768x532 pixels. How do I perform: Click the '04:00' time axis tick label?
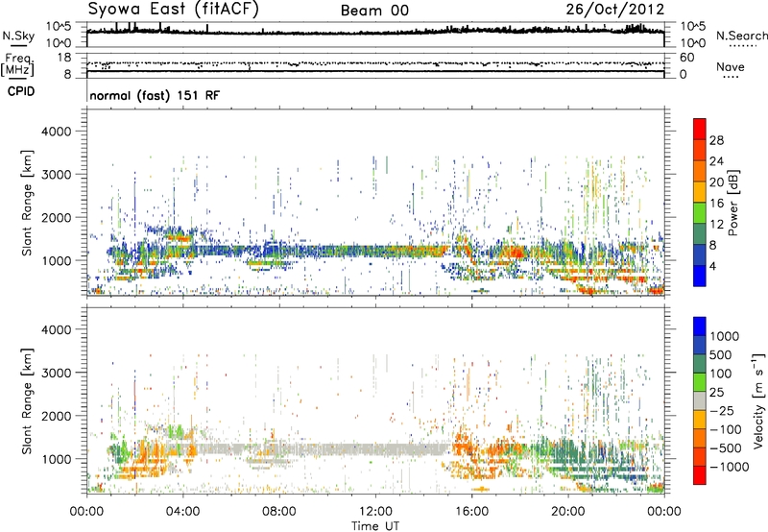pyautogui.click(x=182, y=512)
